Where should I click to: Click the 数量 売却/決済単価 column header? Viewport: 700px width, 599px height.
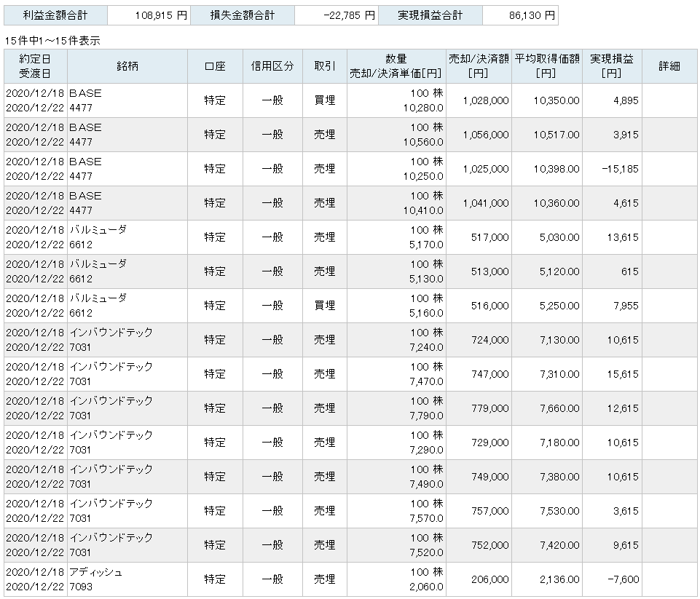pos(396,66)
